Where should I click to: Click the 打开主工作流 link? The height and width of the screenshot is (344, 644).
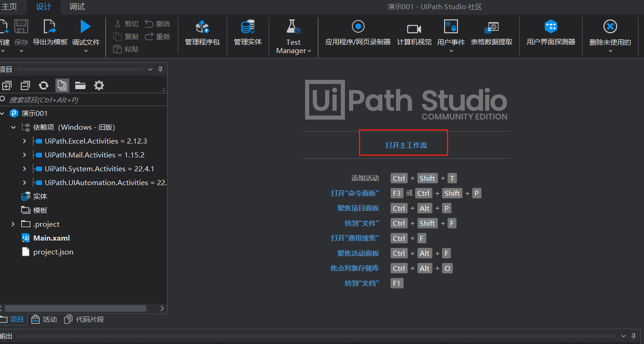tap(406, 145)
